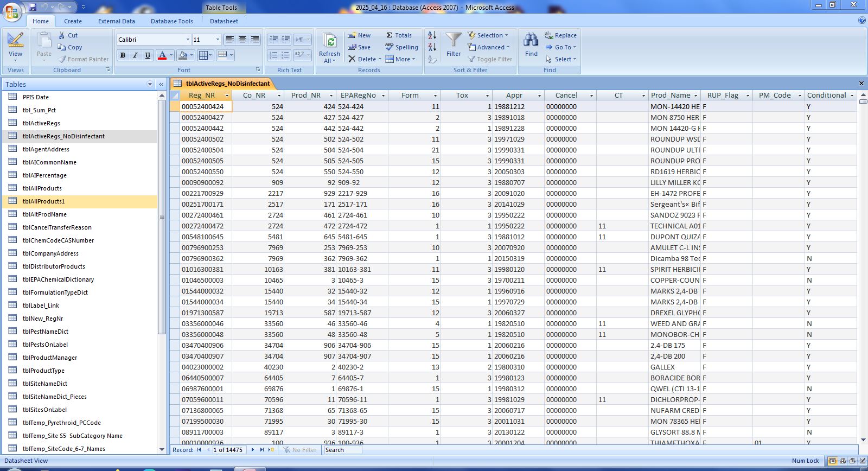Click the Filter funnel icon

point(454,40)
